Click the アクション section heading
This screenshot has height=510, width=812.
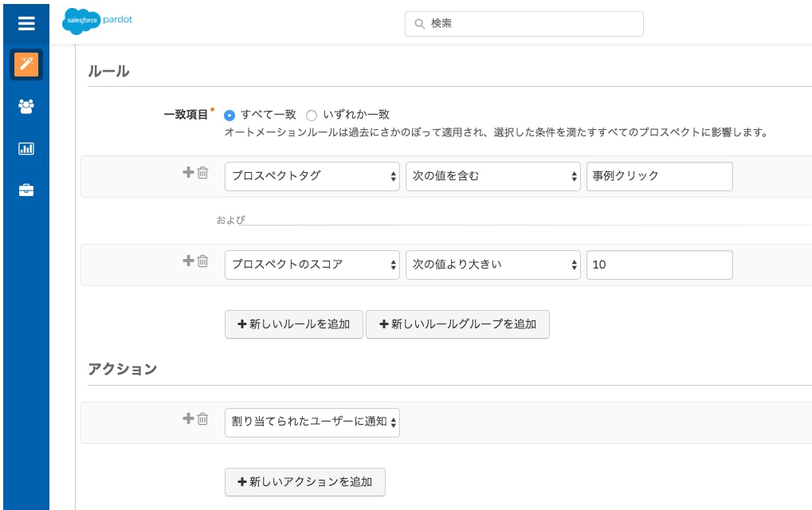[x=122, y=369]
